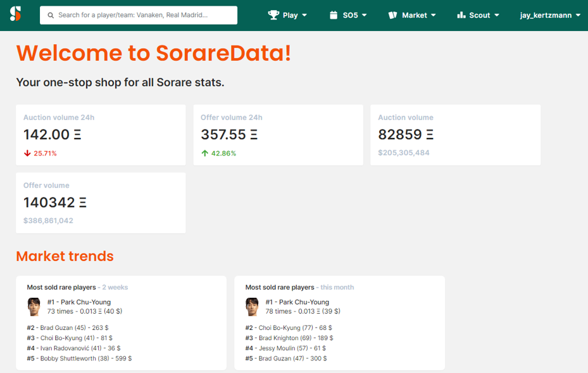Click red down arrow under Auction volume 24h

pyautogui.click(x=27, y=153)
